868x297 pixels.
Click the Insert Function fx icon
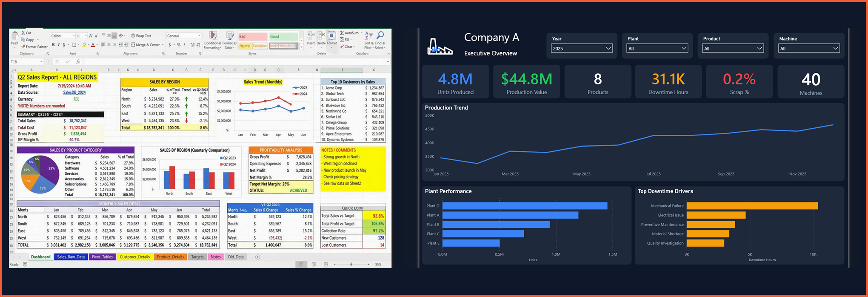pos(78,62)
